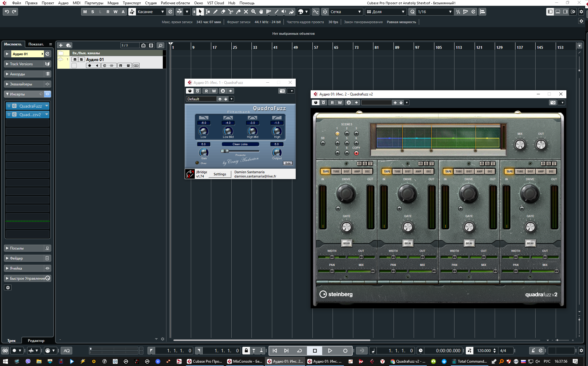Click the Play transport button
The height and width of the screenshot is (366, 588).
pos(330,350)
